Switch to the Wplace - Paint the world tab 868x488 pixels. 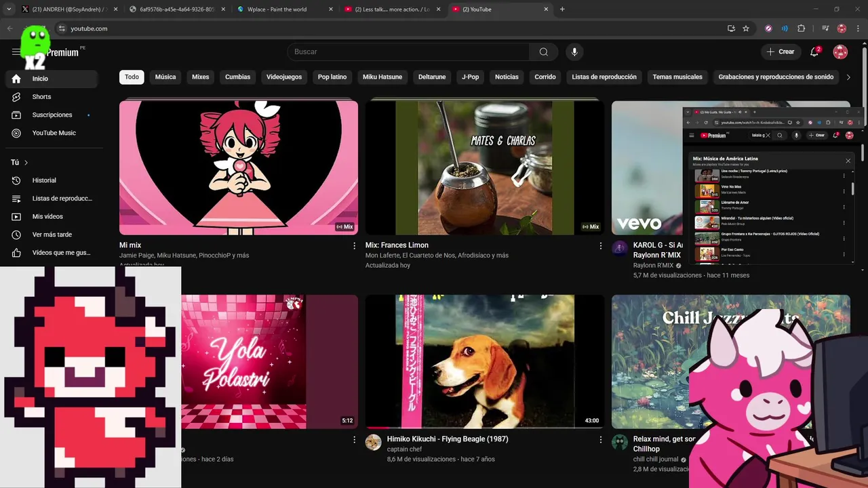(x=285, y=9)
